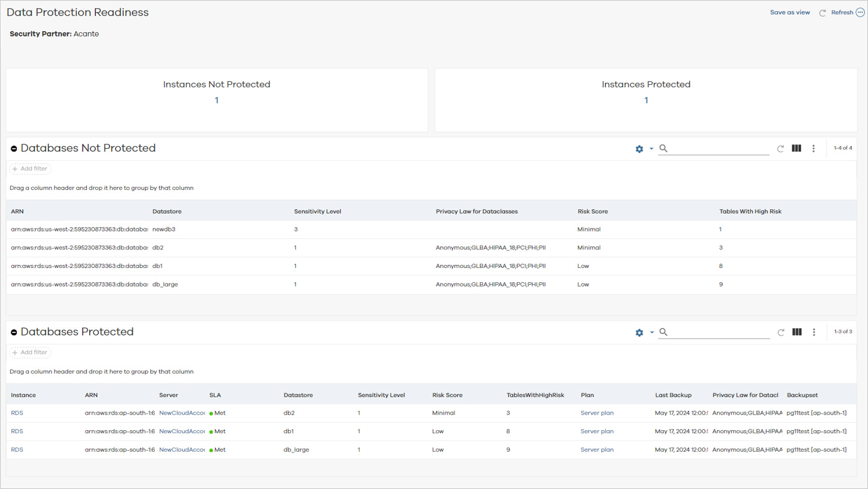Open the column chooser in Databases Protected

(797, 332)
